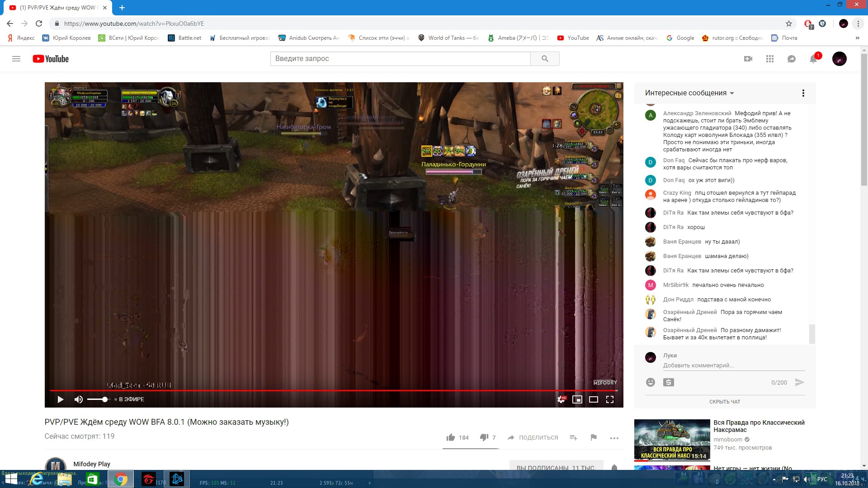Image resolution: width=868 pixels, height=488 pixels.
Task: Open more actions below the video
Action: coord(614,438)
